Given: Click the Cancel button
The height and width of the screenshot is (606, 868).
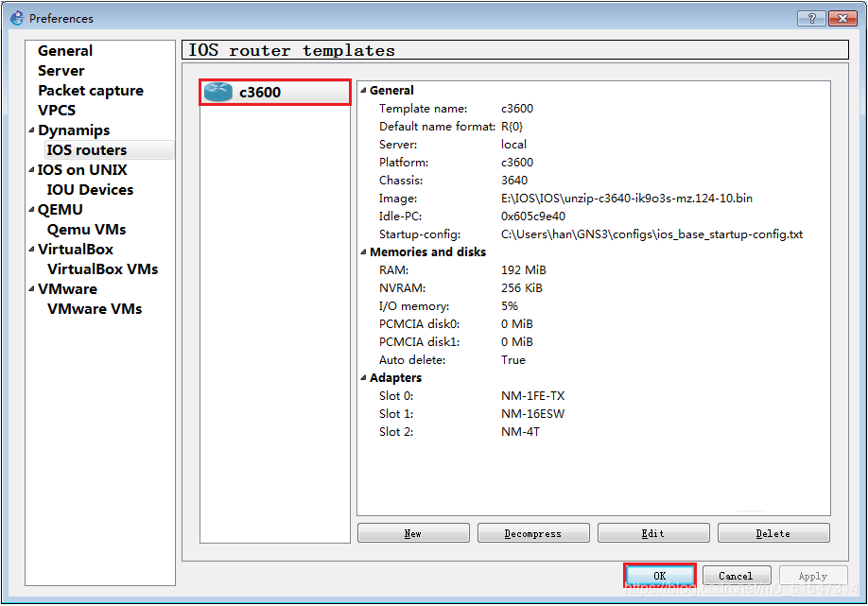Looking at the screenshot, I should (737, 576).
